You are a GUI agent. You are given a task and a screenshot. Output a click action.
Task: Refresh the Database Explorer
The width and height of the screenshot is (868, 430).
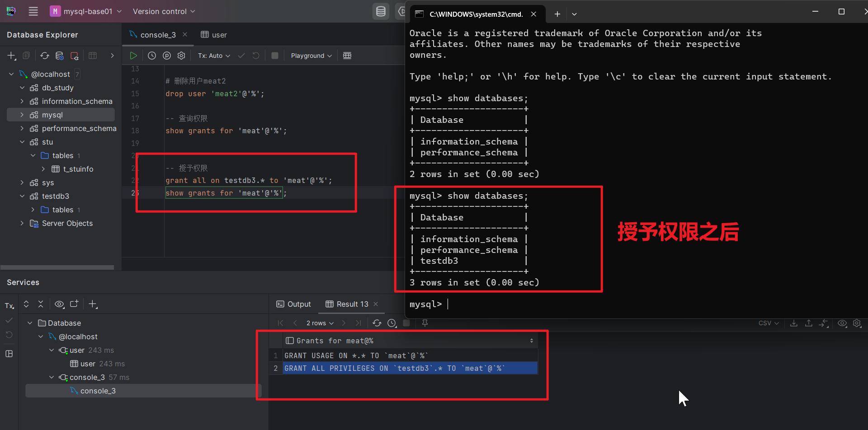(x=44, y=56)
